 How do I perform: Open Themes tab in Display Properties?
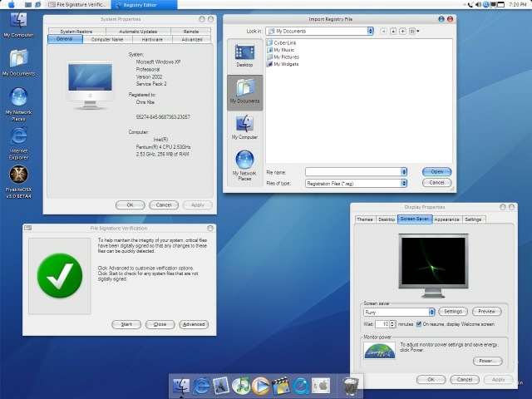[x=365, y=219]
